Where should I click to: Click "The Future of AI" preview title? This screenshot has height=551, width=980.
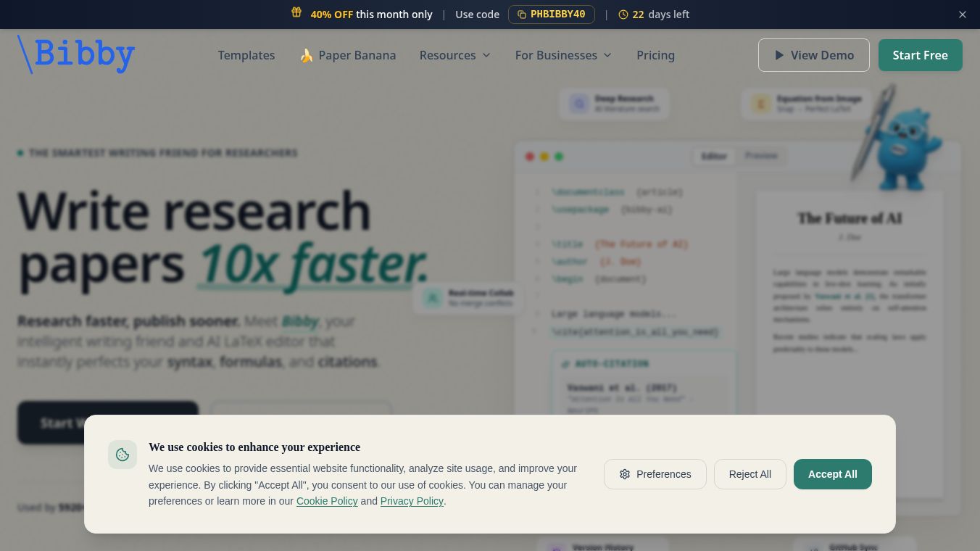pyautogui.click(x=850, y=218)
